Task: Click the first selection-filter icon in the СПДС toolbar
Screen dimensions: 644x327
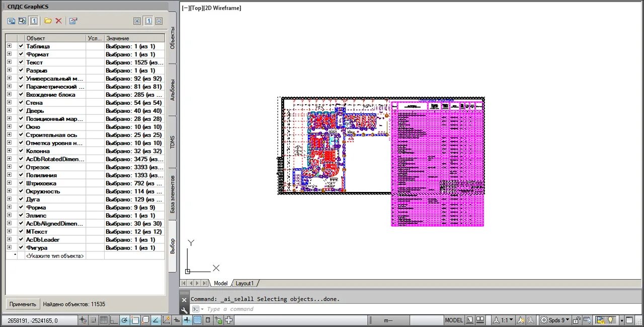Action: click(x=12, y=21)
